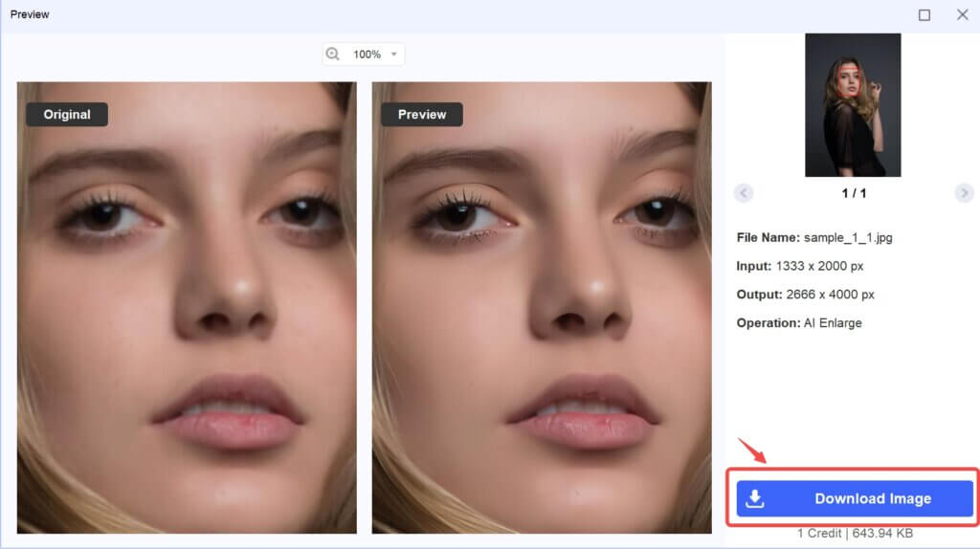
Task: Maximize the Preview window
Action: pos(924,15)
